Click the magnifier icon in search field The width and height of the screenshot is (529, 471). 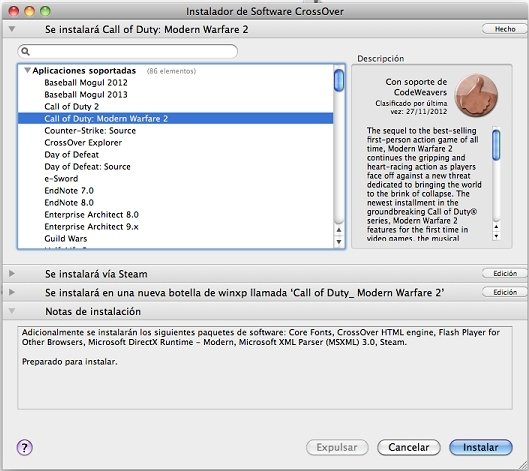click(x=25, y=51)
